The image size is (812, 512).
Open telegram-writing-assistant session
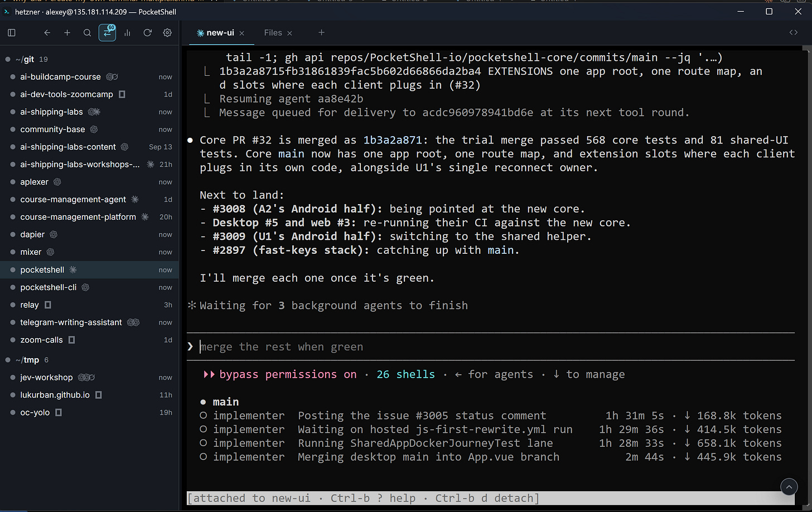pos(89,322)
